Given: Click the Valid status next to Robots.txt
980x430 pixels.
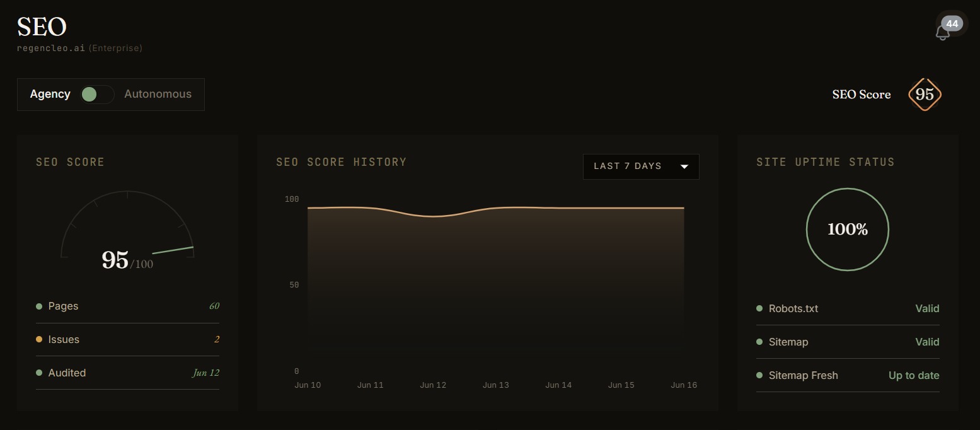Looking at the screenshot, I should click(927, 308).
